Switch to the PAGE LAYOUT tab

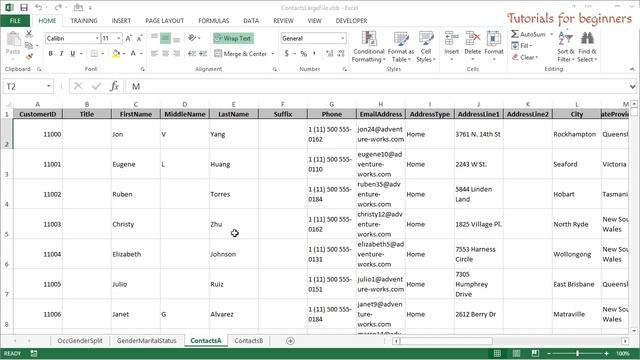coord(164,20)
